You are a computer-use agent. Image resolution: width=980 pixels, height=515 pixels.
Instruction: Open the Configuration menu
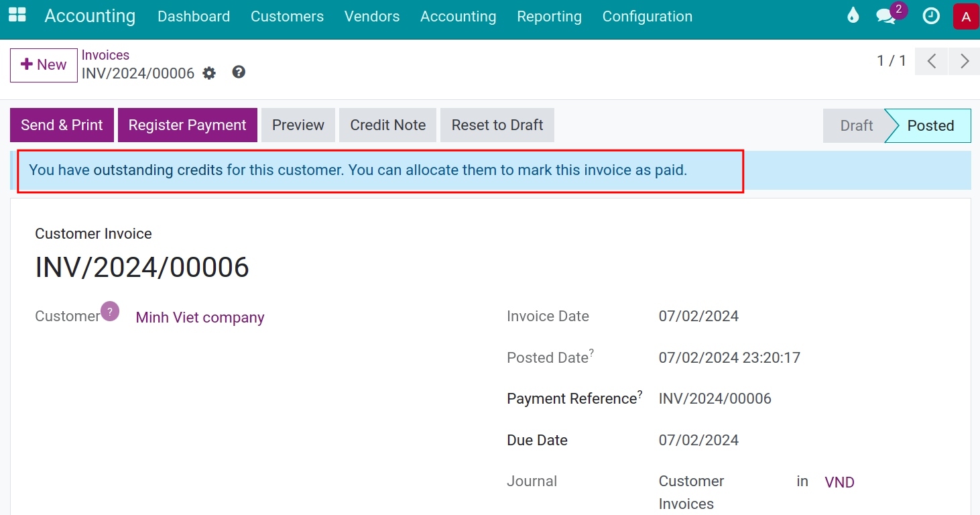(648, 16)
